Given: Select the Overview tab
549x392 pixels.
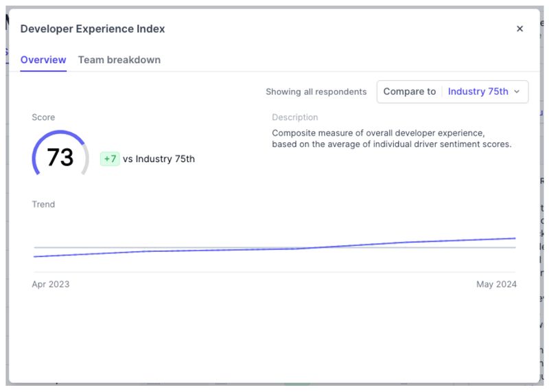Looking at the screenshot, I should [x=43, y=60].
